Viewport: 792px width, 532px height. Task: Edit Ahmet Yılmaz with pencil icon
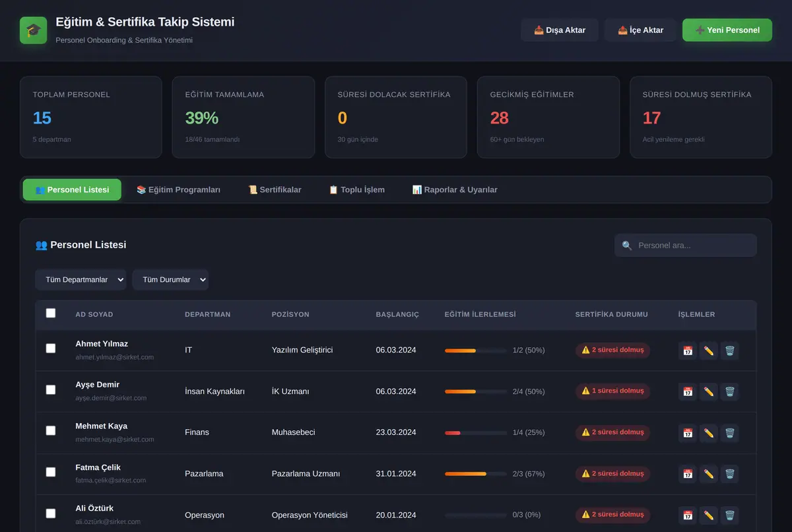coord(709,350)
